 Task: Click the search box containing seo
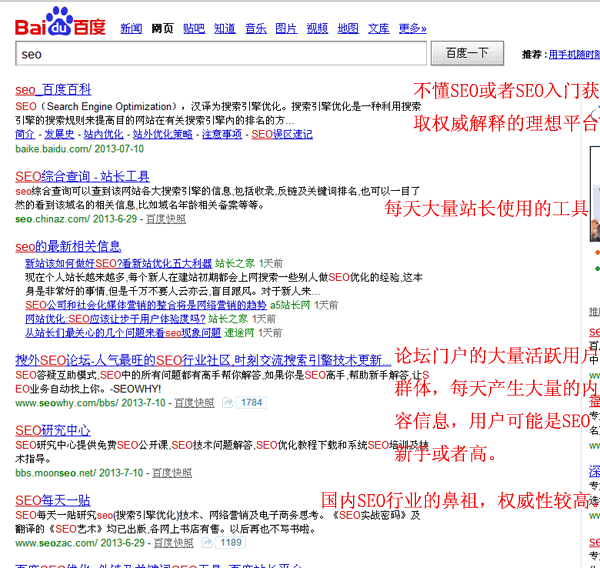[x=221, y=54]
